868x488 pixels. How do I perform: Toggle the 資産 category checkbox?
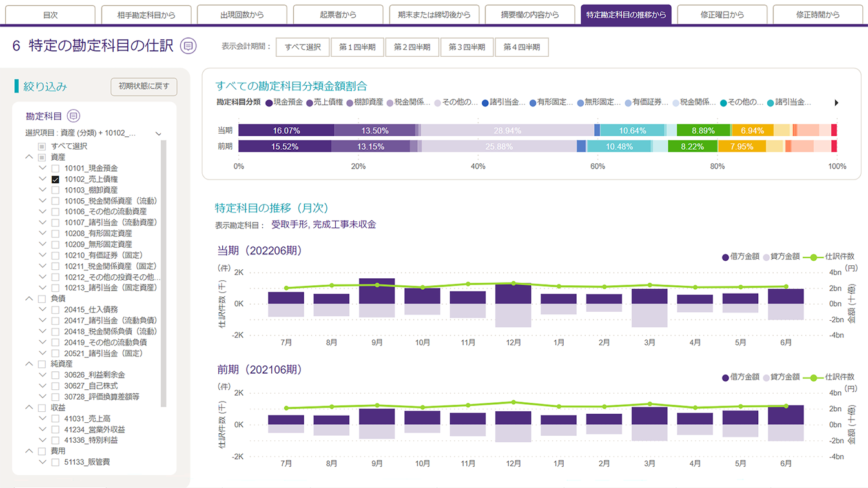pyautogui.click(x=42, y=158)
